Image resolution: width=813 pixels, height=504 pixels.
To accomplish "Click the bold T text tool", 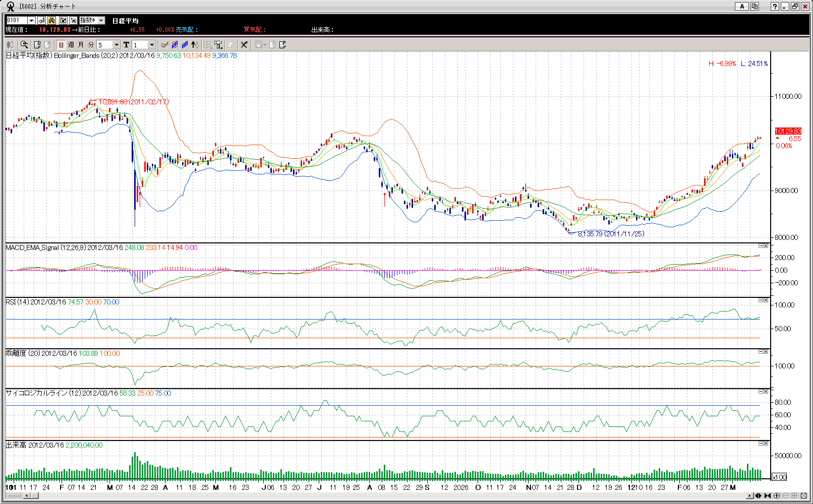I will point(126,45).
